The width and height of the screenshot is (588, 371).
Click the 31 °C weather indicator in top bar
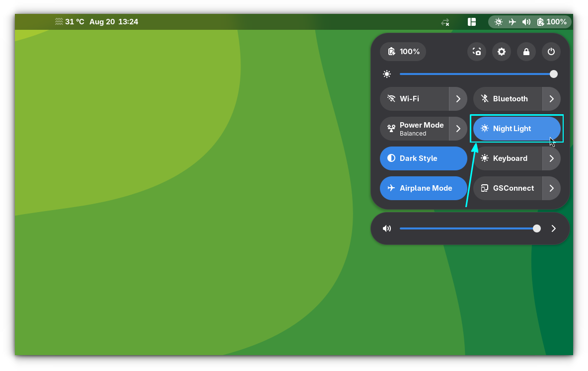(70, 22)
